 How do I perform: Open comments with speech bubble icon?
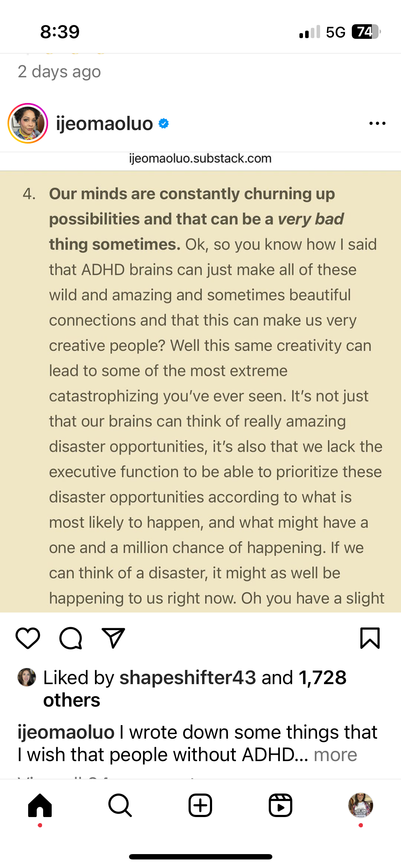coord(71,638)
